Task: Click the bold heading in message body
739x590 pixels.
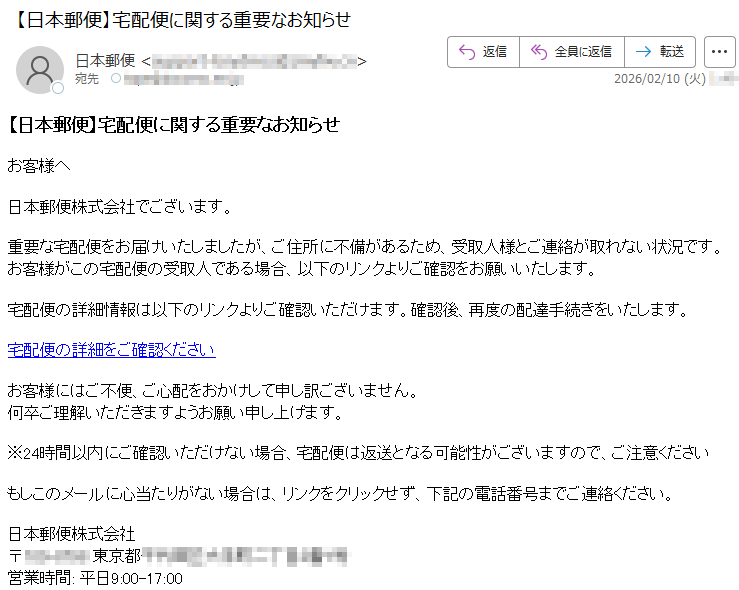Action: pyautogui.click(x=173, y=125)
